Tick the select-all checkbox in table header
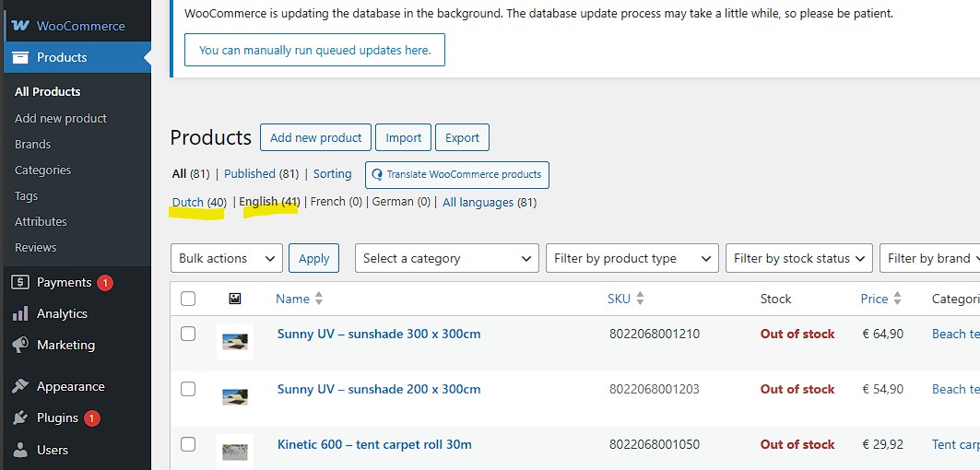 [x=188, y=299]
